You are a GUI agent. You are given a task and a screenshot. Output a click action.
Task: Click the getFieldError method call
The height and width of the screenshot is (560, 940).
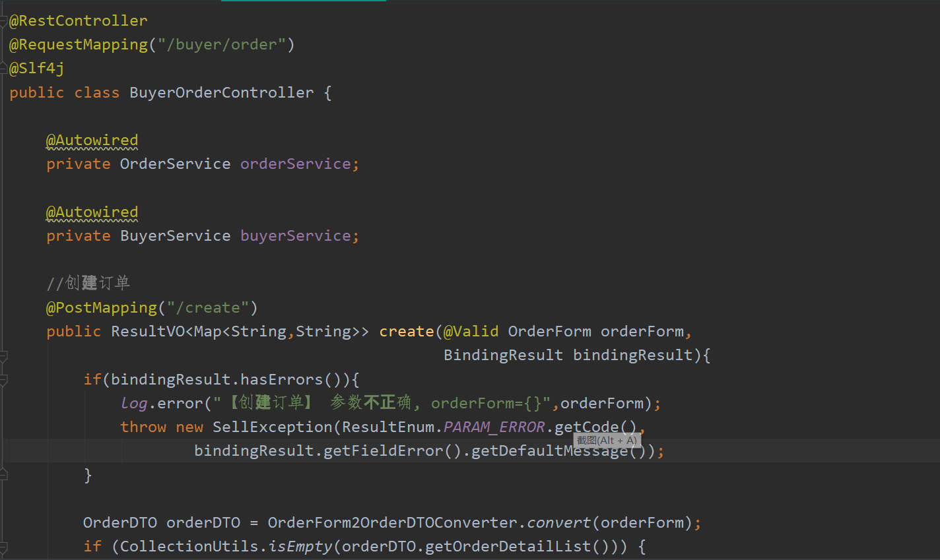click(384, 451)
